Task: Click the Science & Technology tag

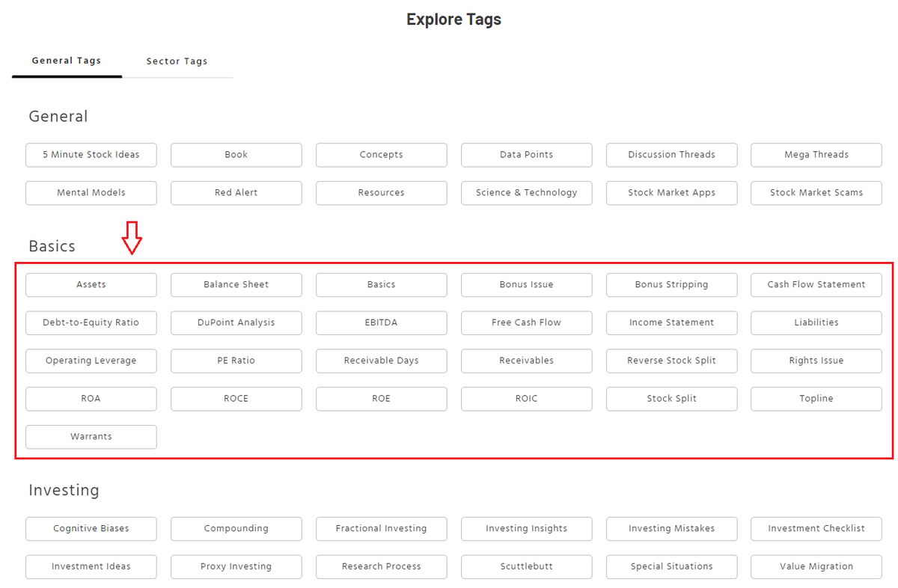Action: [x=526, y=193]
